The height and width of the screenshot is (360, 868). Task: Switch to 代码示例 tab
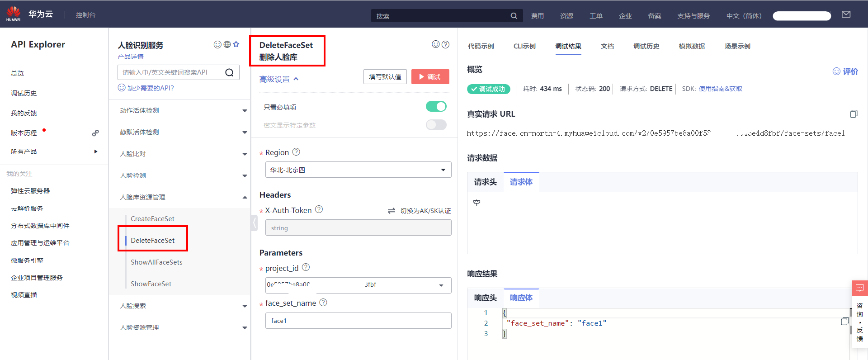coord(481,46)
